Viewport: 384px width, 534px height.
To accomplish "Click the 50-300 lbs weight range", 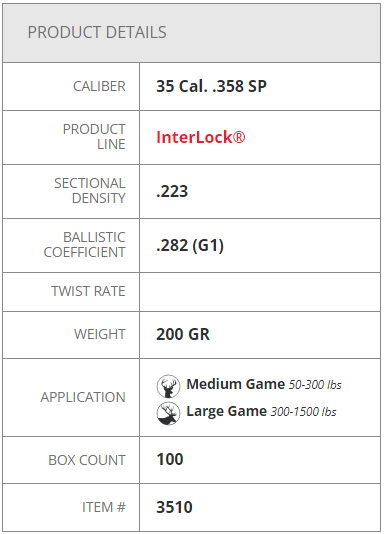I will click(x=315, y=385).
